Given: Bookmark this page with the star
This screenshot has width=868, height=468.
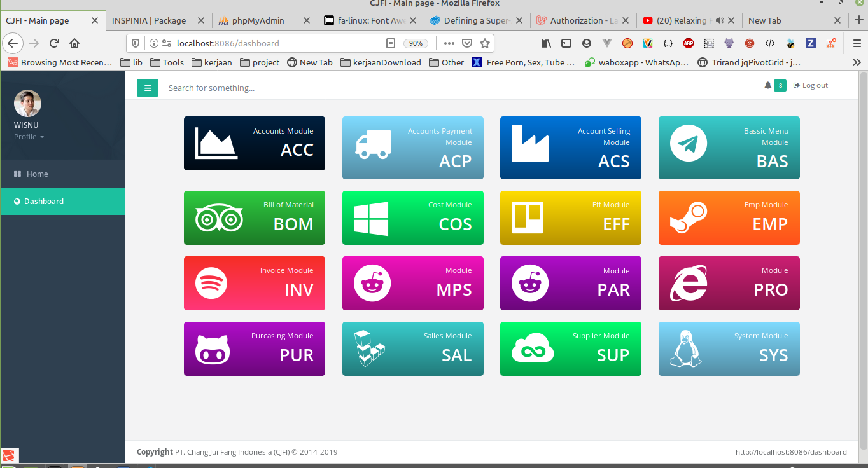Looking at the screenshot, I should point(485,43).
